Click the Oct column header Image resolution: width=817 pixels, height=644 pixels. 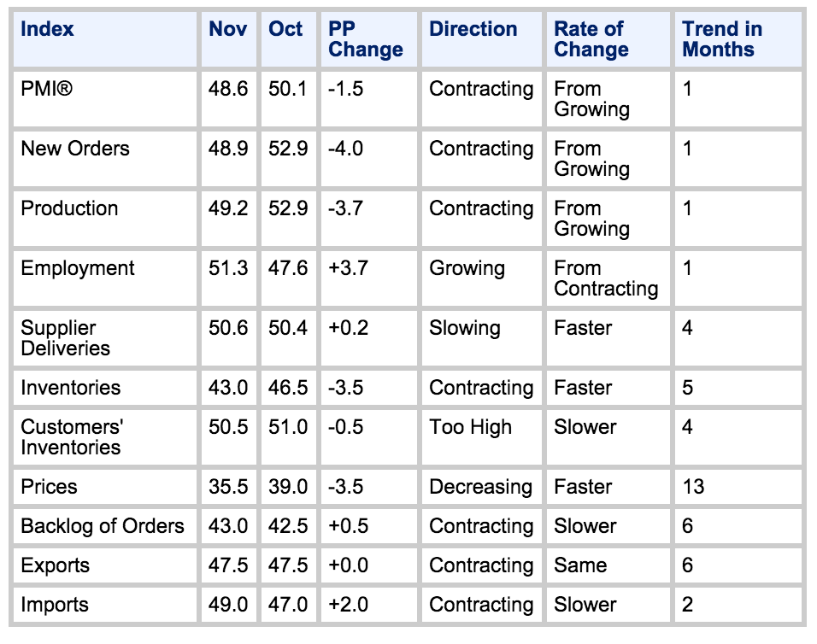click(285, 29)
